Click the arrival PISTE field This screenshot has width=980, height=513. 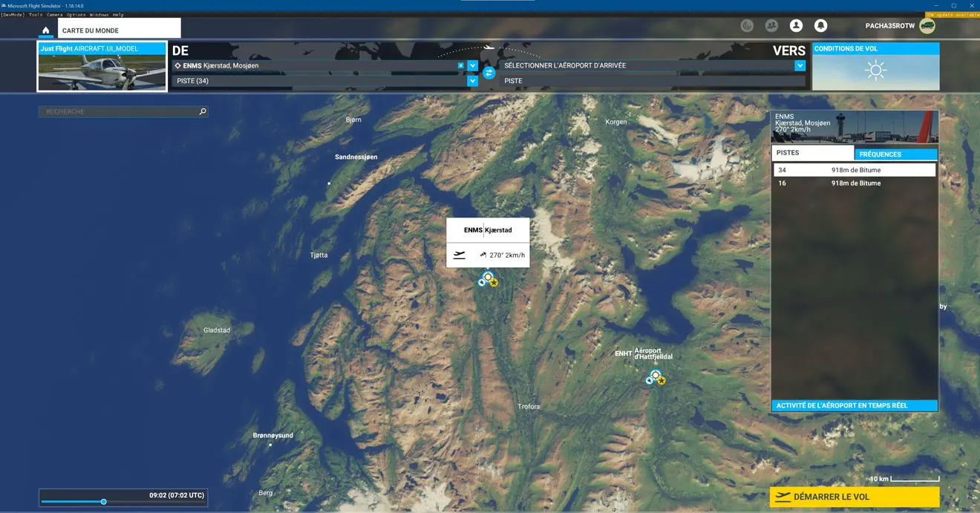pyautogui.click(x=653, y=81)
